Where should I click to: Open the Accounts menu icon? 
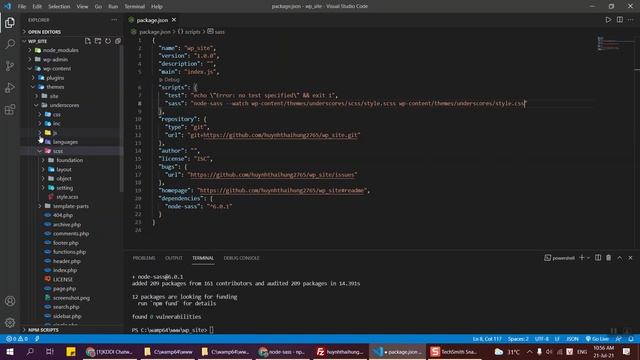tap(10, 301)
